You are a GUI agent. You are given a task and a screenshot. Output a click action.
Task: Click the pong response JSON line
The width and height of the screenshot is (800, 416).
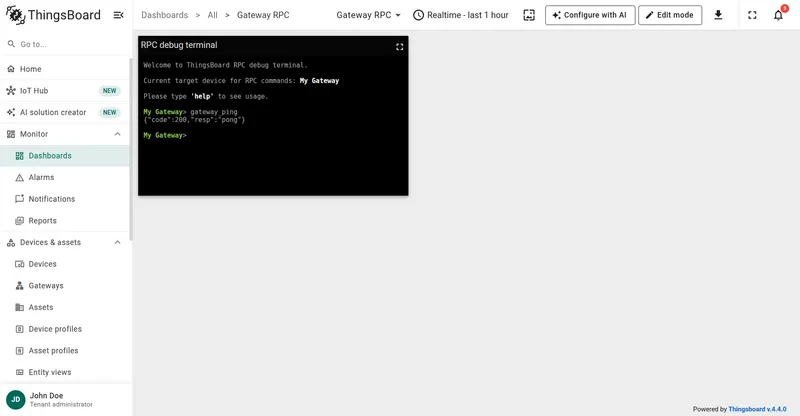tap(194, 120)
